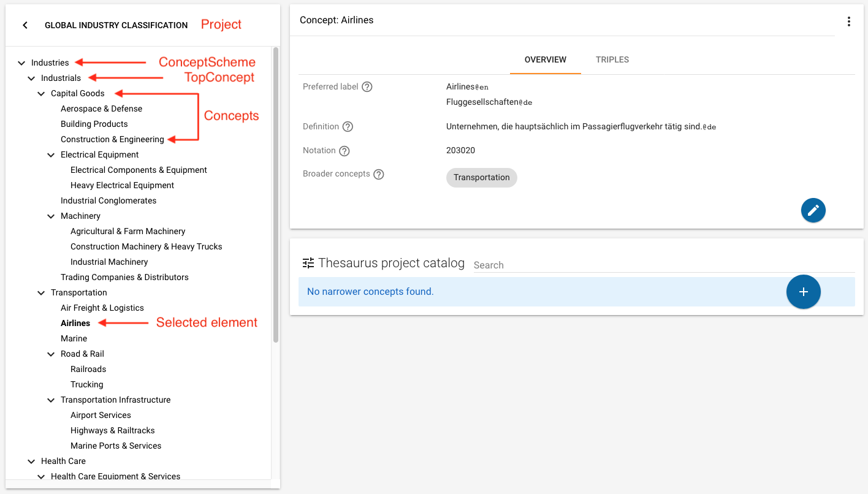
Task: Click the blue plus add concept button
Action: (x=803, y=292)
